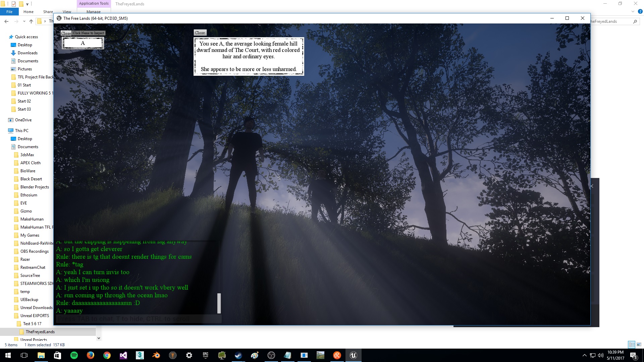
Task: Open the Unreal EXPORTS folder
Action: (35, 316)
